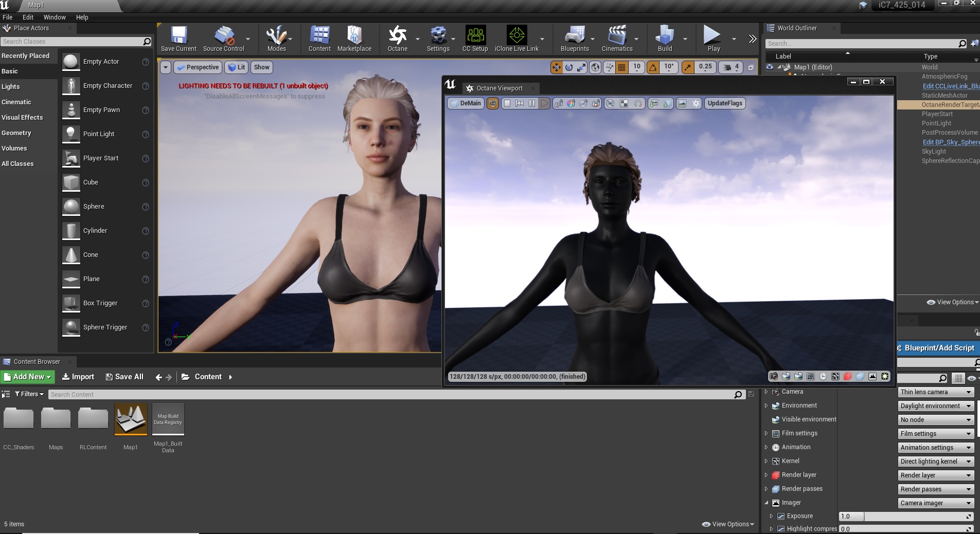Click Import in the Content Browser
The image size is (980, 534).
[x=78, y=377]
